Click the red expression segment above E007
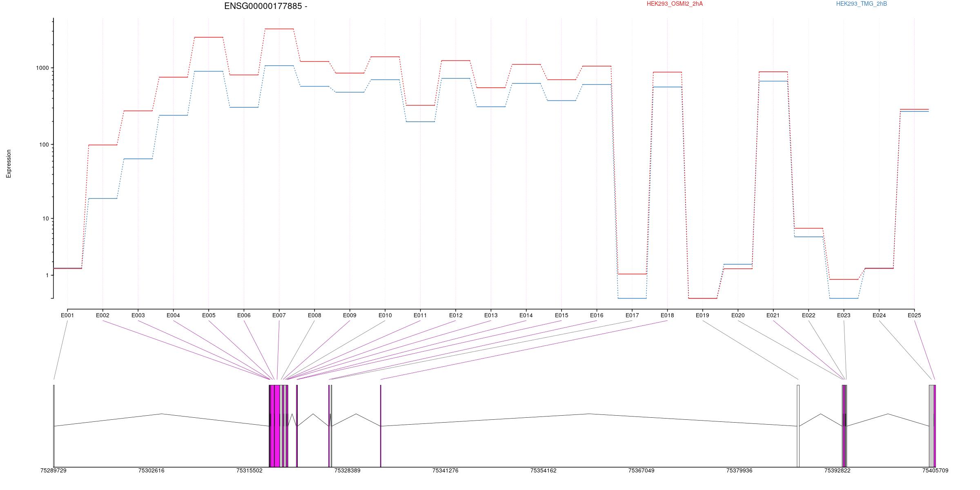Viewport: 980px width, 490px height. tap(279, 29)
